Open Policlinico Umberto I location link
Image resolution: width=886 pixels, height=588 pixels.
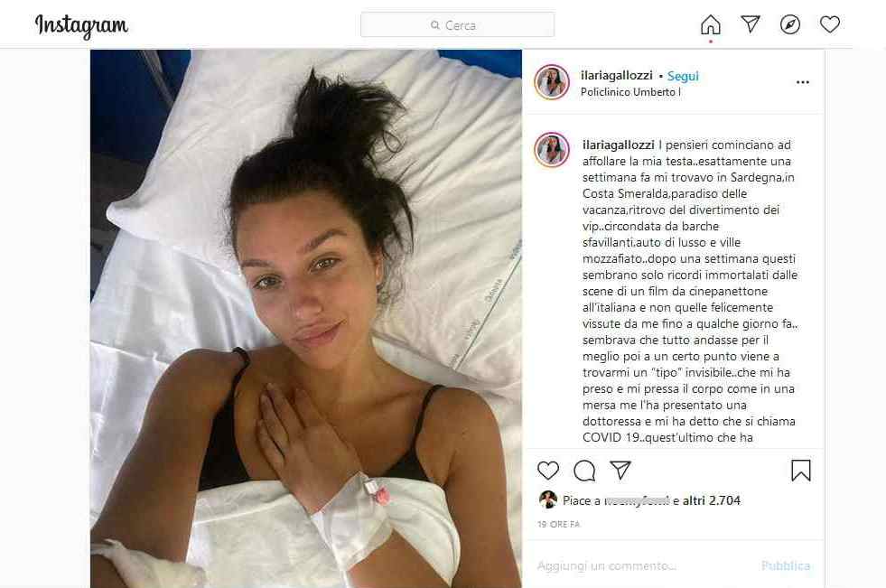tap(630, 92)
